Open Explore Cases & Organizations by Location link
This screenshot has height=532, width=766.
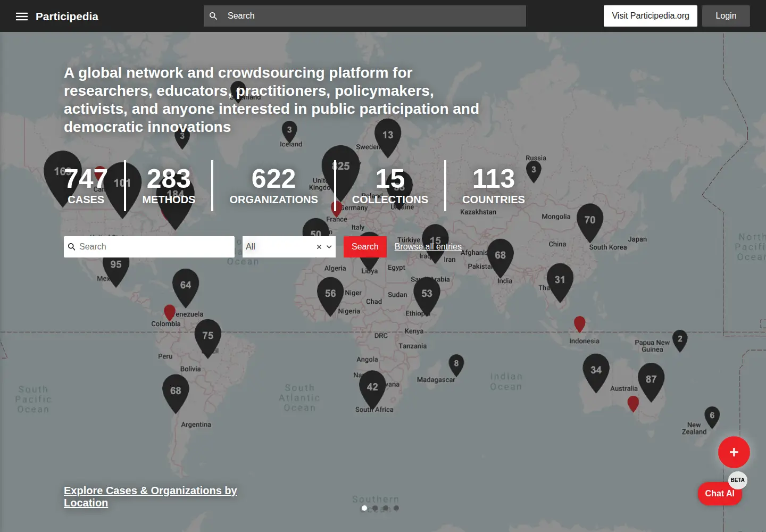click(151, 497)
